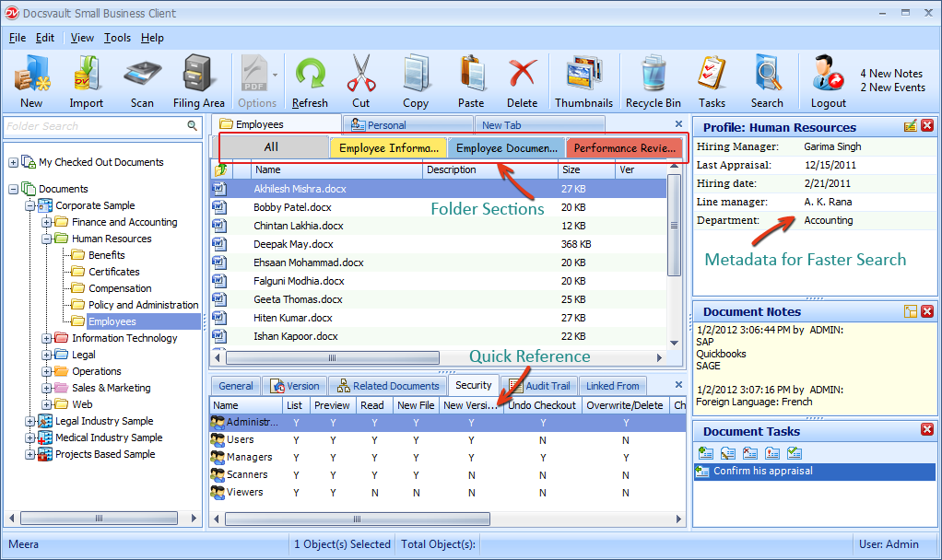Open the PDF Options dropdown

(275, 75)
